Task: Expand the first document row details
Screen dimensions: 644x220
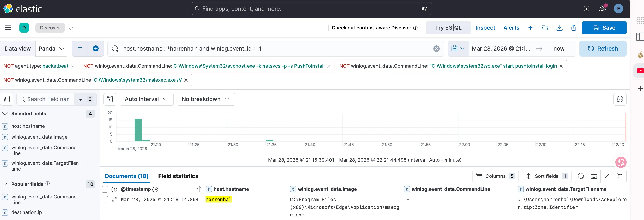Action: [114, 200]
